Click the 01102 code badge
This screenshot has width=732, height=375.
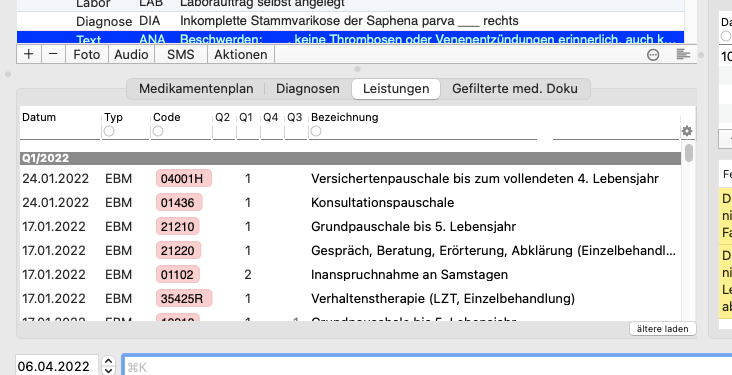pos(177,275)
